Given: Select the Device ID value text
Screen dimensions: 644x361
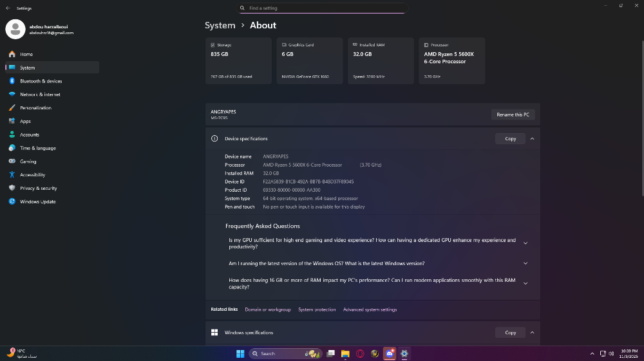Looking at the screenshot, I should (308, 181).
